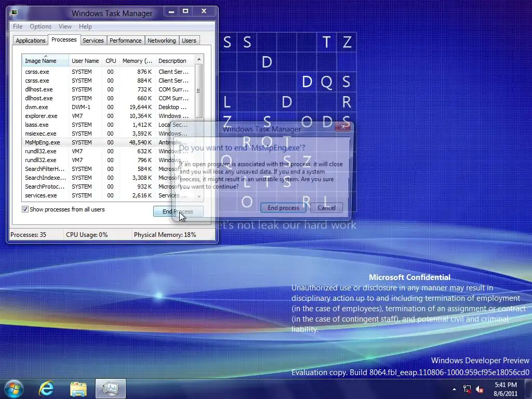This screenshot has height=399, width=532.
Task: Open Windows Explorer folder icon on taskbar
Action: 78,389
